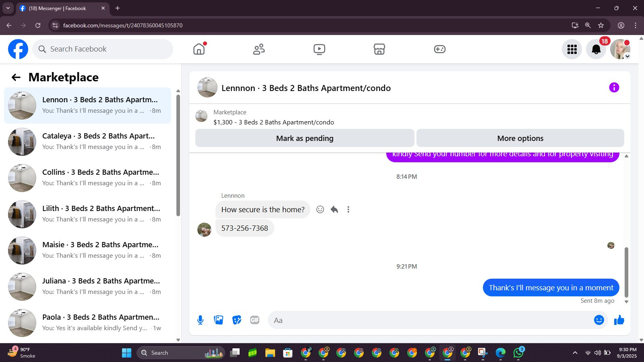Open the Chrome three-dot menu
This screenshot has height=362, width=644.
point(636,25)
